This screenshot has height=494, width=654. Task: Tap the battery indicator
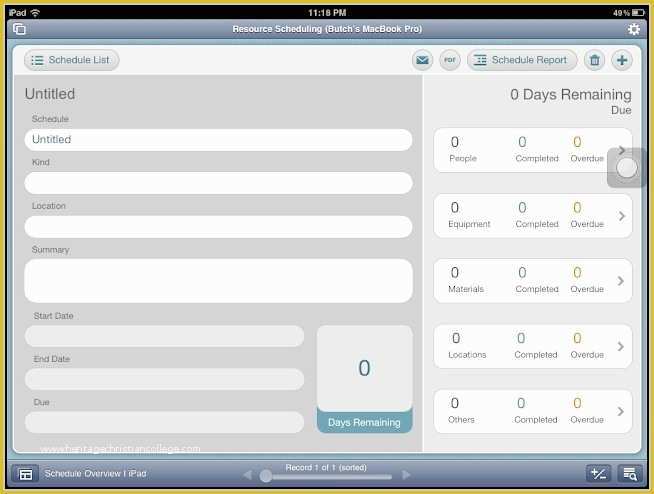pos(638,13)
